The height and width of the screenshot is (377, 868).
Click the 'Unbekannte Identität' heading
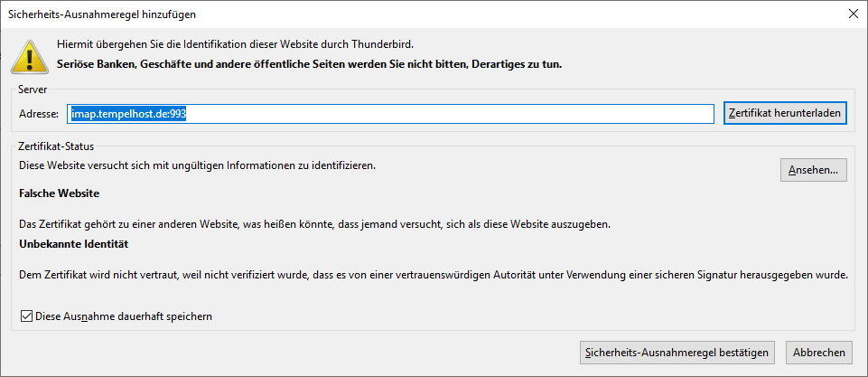click(x=70, y=244)
